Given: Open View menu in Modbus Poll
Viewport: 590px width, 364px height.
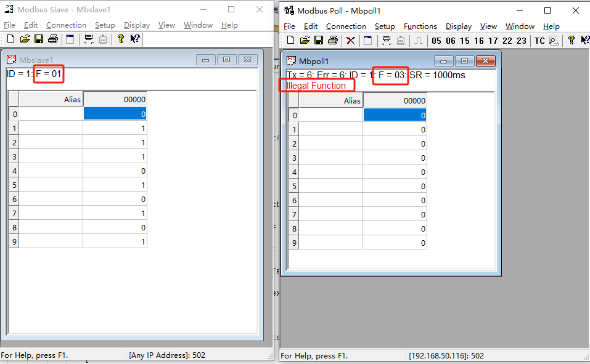Looking at the screenshot, I should (488, 26).
